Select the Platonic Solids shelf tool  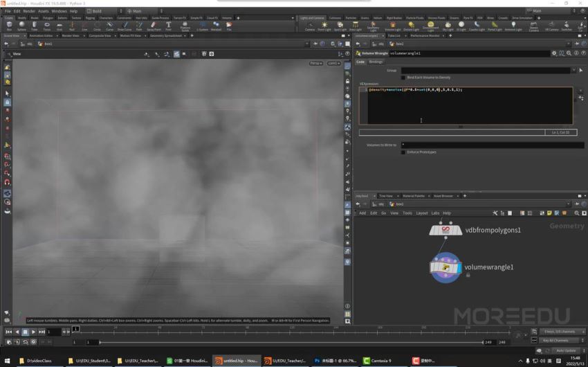pyautogui.click(x=185, y=26)
